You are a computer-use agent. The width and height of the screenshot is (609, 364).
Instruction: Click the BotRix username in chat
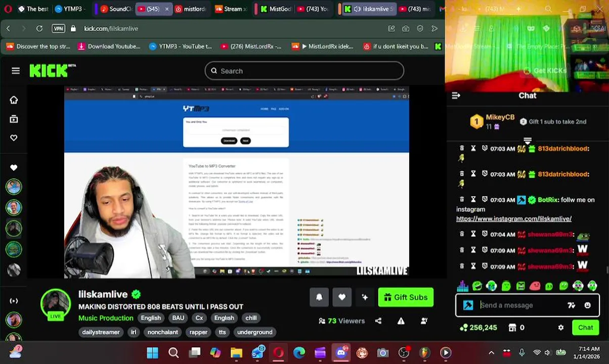[x=548, y=200]
